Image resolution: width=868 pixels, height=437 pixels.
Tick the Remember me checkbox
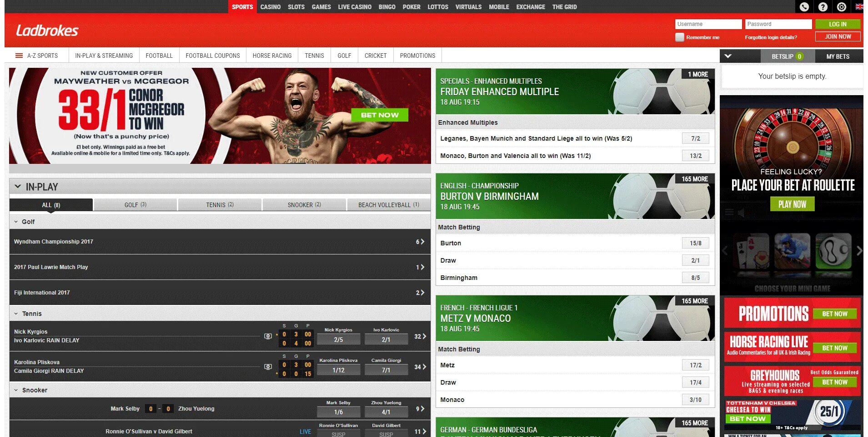click(680, 37)
